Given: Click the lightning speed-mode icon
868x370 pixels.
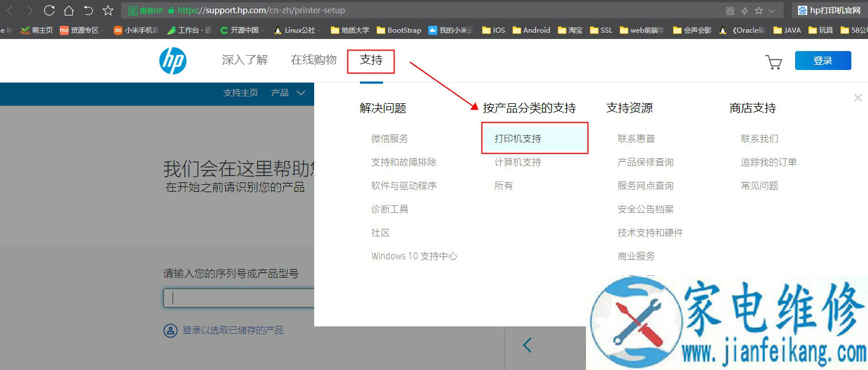Looking at the screenshot, I should click(x=745, y=11).
